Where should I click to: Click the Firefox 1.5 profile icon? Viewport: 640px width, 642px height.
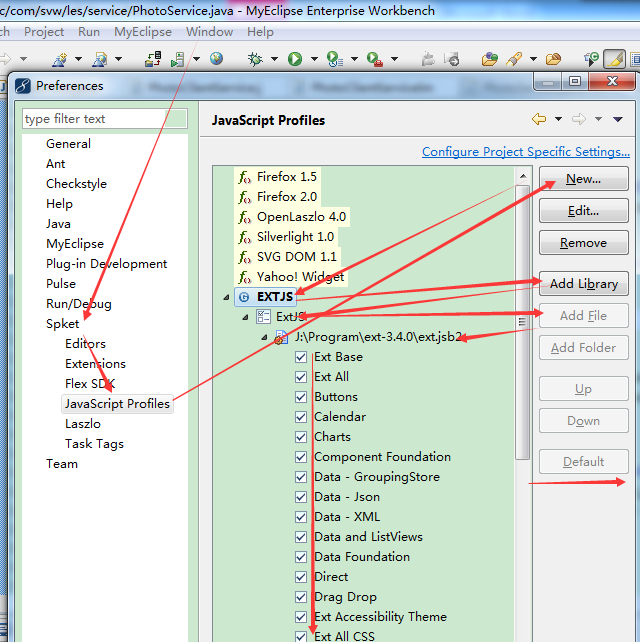pyautogui.click(x=244, y=177)
